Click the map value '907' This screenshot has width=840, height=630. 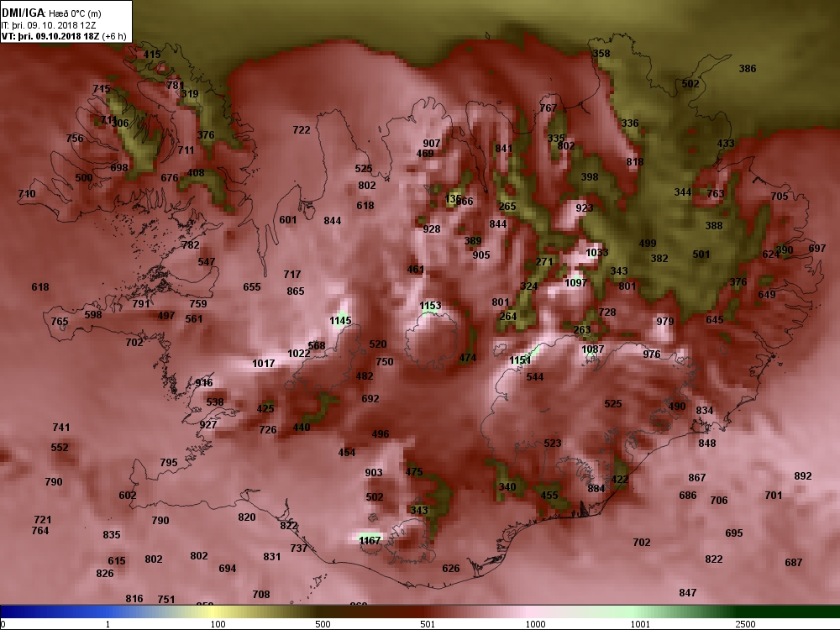coord(431,144)
